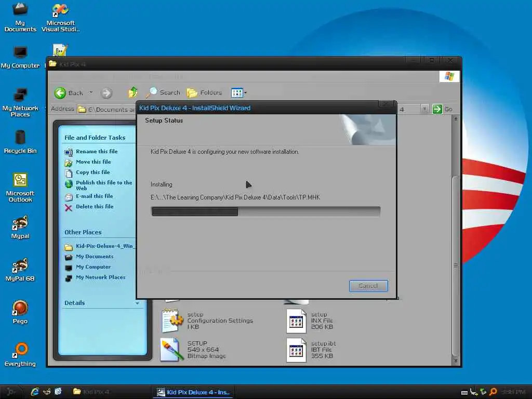Open the Pego desktop shortcut
Image resolution: width=532 pixels, height=399 pixels.
20,312
